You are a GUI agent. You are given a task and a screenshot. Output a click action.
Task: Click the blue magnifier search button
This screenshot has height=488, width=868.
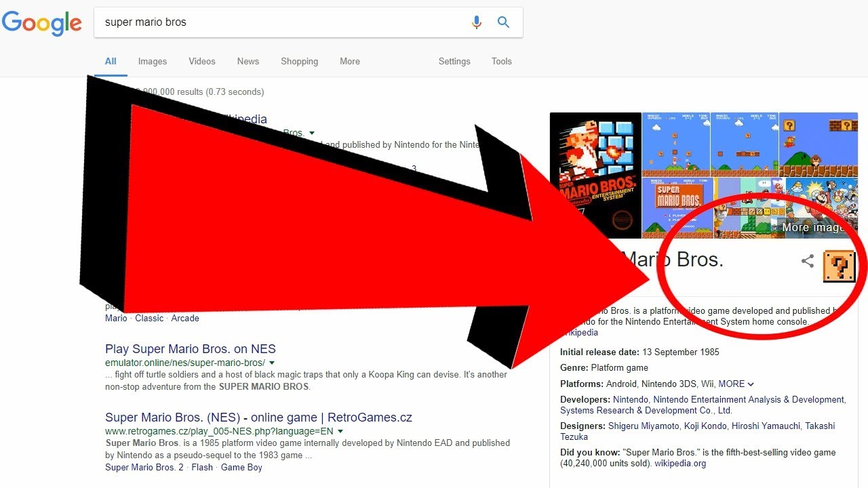point(503,22)
